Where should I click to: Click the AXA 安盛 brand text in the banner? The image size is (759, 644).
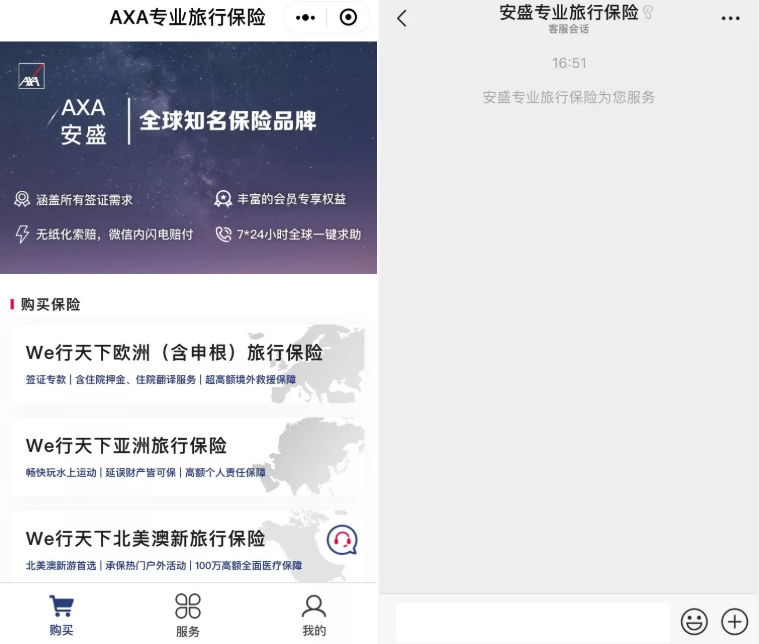click(x=83, y=121)
